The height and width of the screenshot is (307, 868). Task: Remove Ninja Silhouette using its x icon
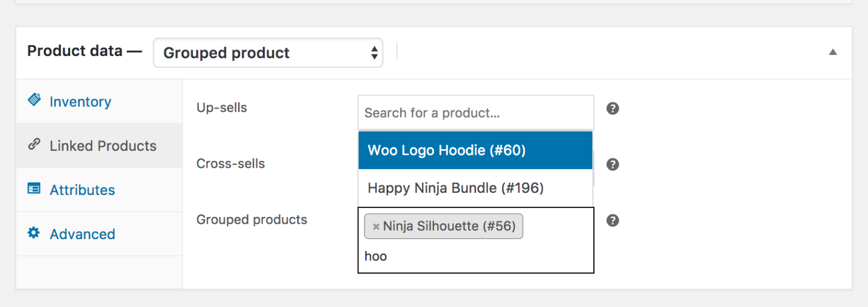pyautogui.click(x=376, y=227)
